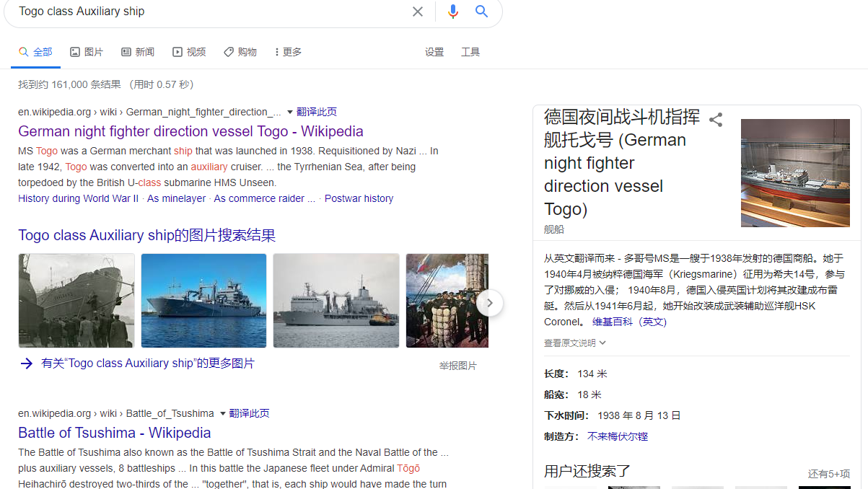868x489 pixels.
Task: Switch to the 购物 (Shopping) tab
Action: (240, 52)
